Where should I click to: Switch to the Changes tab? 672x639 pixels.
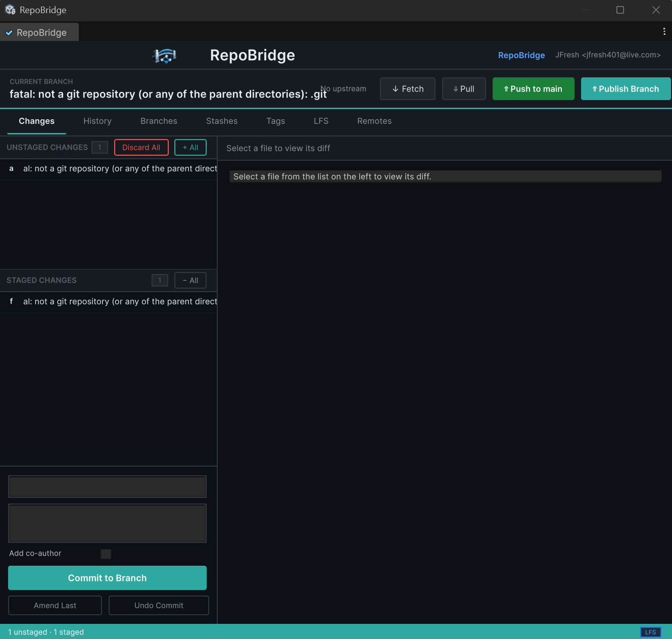[36, 121]
